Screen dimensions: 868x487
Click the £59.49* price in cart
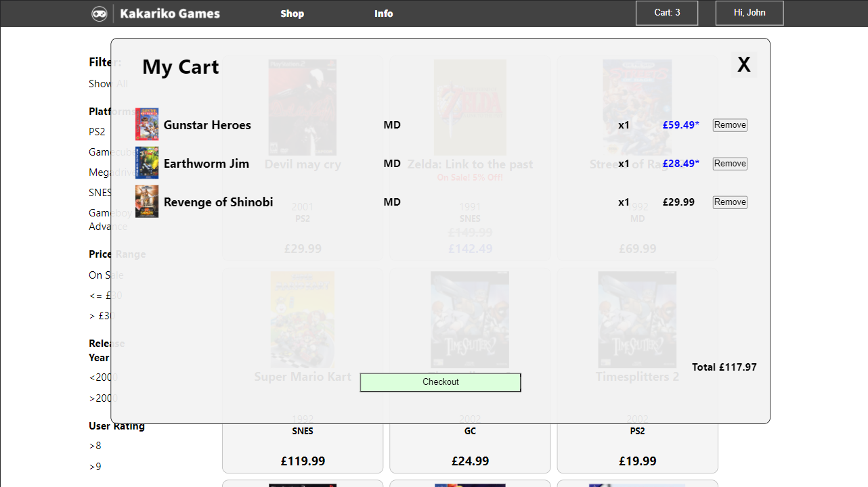click(681, 125)
